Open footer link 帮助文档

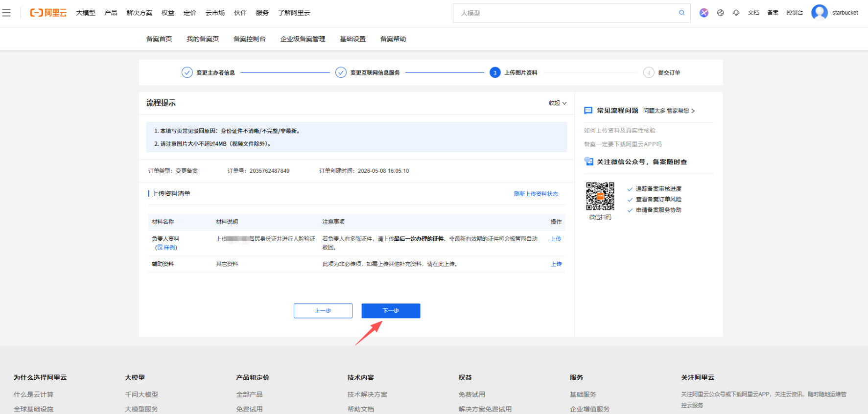(x=361, y=409)
